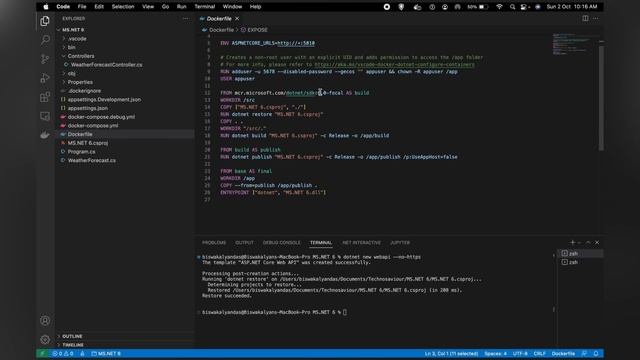Open the Extensions view

tap(45, 97)
